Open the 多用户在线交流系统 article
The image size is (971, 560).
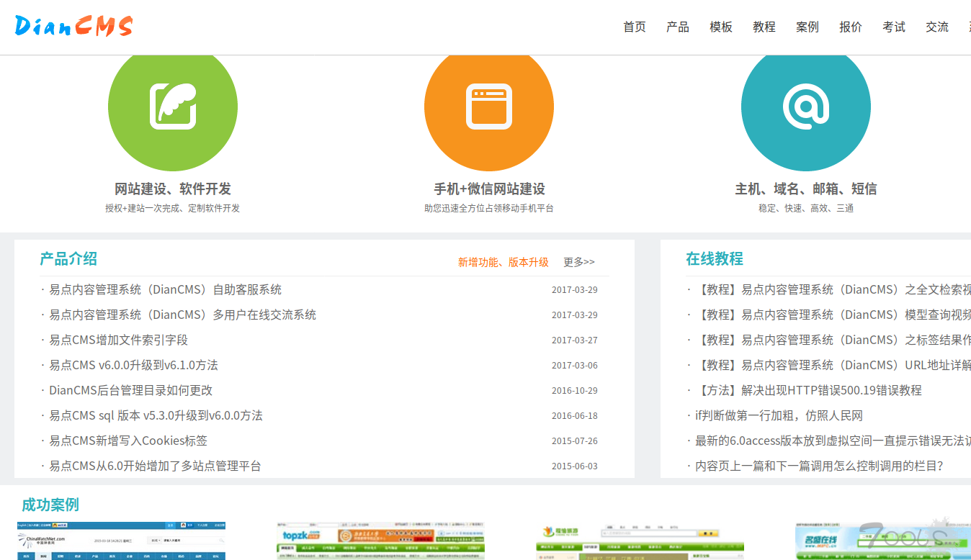(183, 315)
